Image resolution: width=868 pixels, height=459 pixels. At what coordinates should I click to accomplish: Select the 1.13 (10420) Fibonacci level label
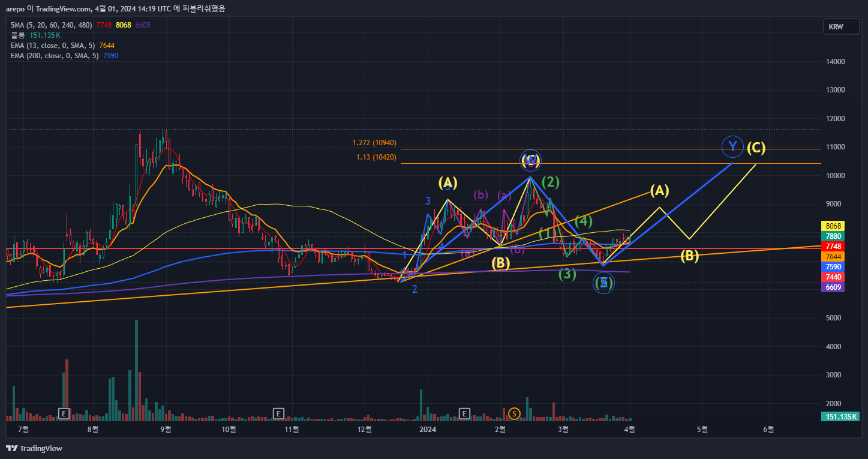click(x=377, y=157)
